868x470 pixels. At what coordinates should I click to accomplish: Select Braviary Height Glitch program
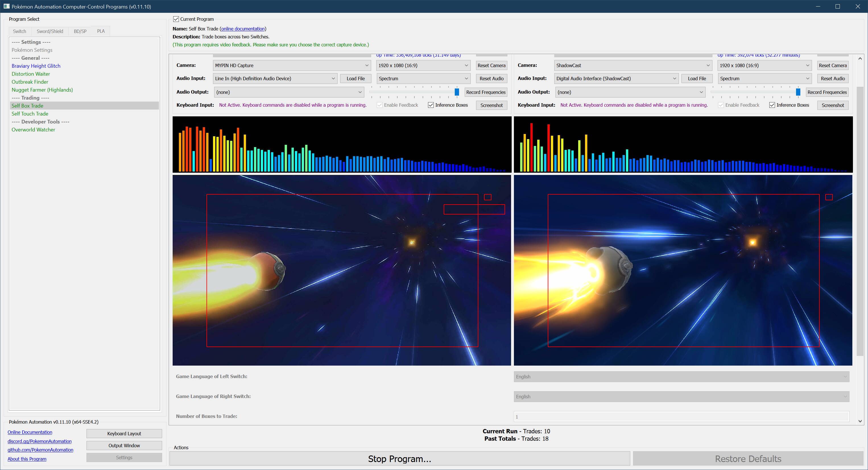(x=36, y=66)
